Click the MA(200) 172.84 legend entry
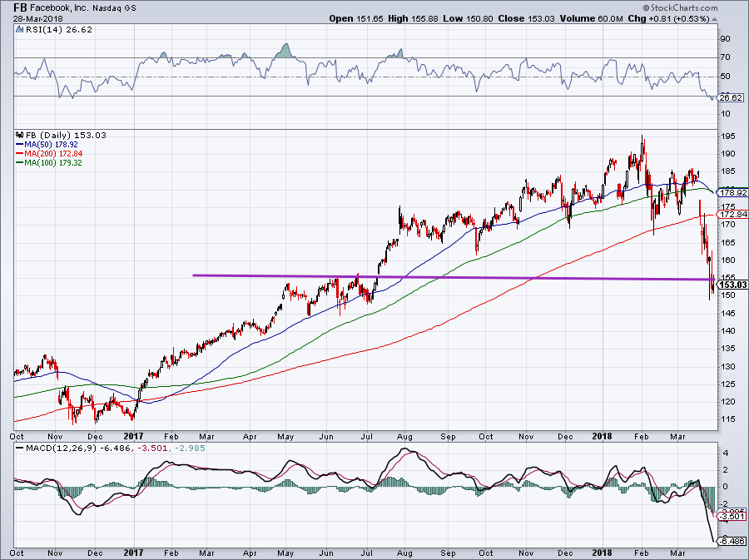Viewport: 749px width, 560px height. [x=49, y=154]
